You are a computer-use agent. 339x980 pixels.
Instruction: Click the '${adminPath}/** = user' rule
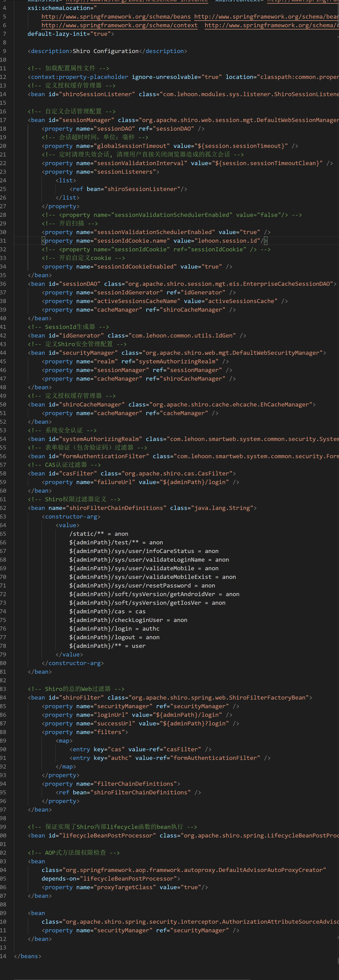pos(108,646)
